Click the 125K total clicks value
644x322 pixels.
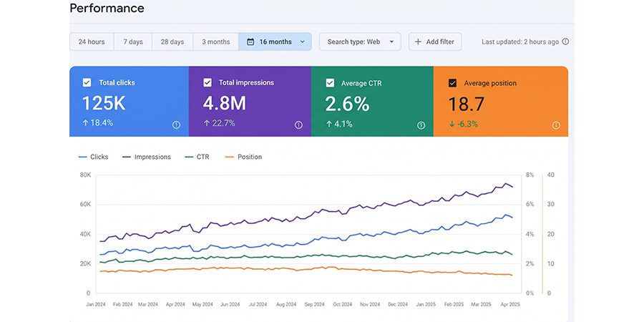(x=104, y=104)
